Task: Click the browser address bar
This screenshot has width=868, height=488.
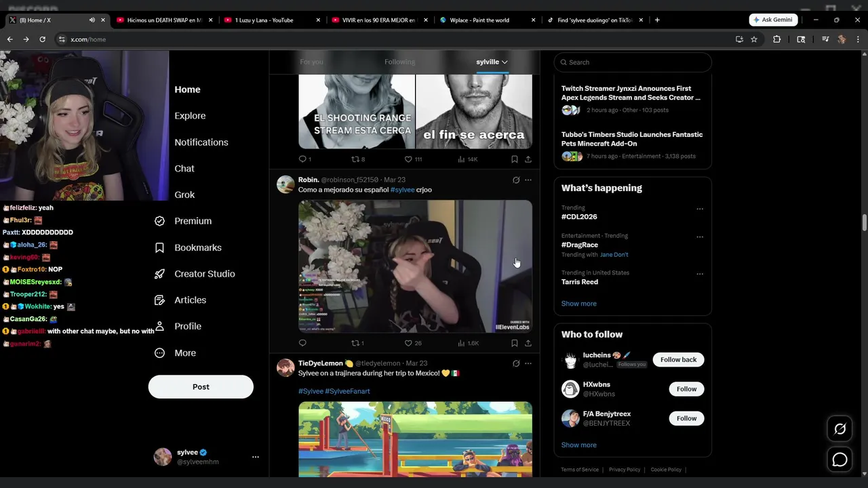Action: tap(393, 39)
